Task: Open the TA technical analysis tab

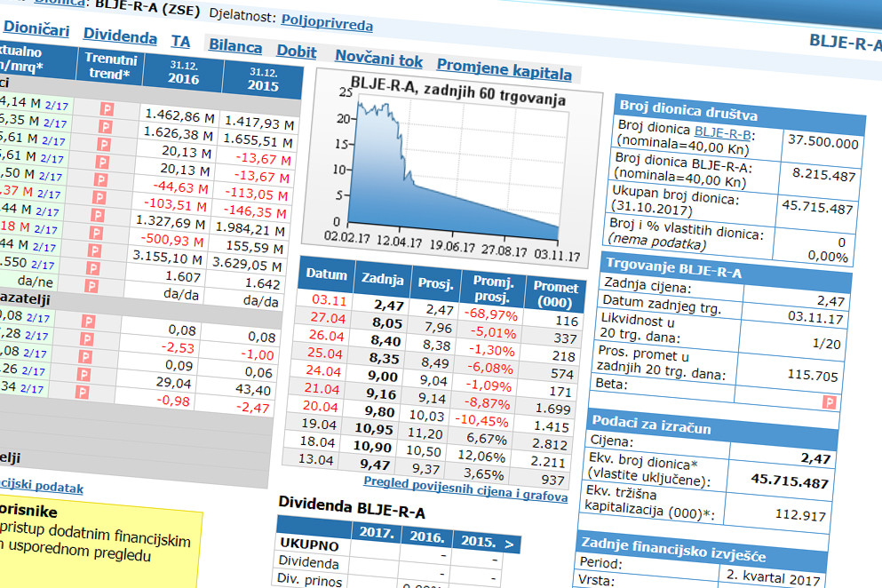Action: pyautogui.click(x=180, y=41)
